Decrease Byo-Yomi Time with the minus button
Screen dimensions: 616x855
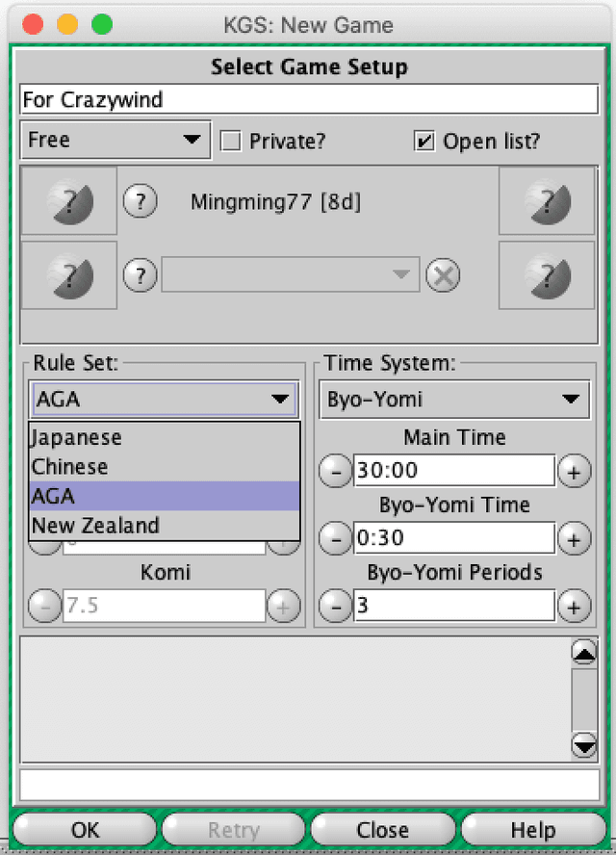pos(336,538)
